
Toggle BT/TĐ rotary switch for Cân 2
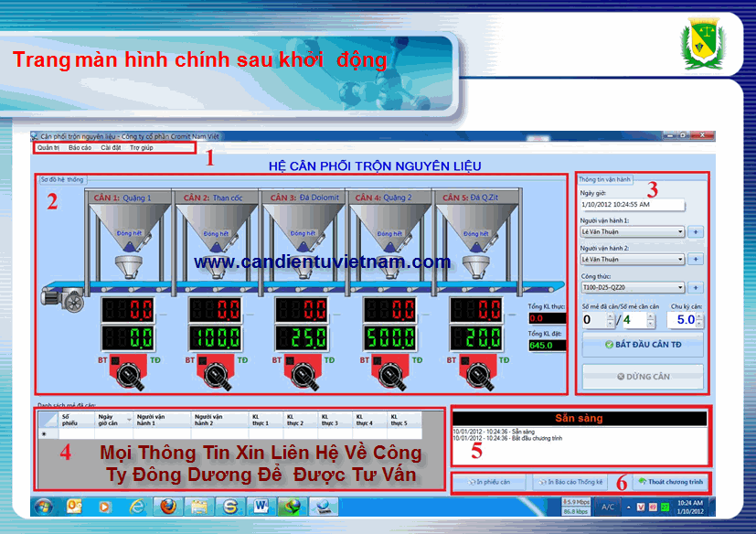coord(216,372)
